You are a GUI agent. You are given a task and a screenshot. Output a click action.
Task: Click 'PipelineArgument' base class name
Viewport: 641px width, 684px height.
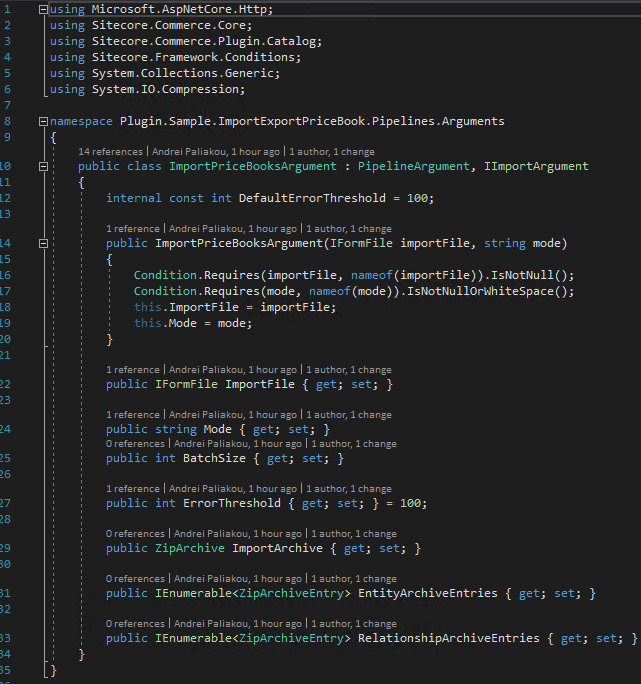414,166
